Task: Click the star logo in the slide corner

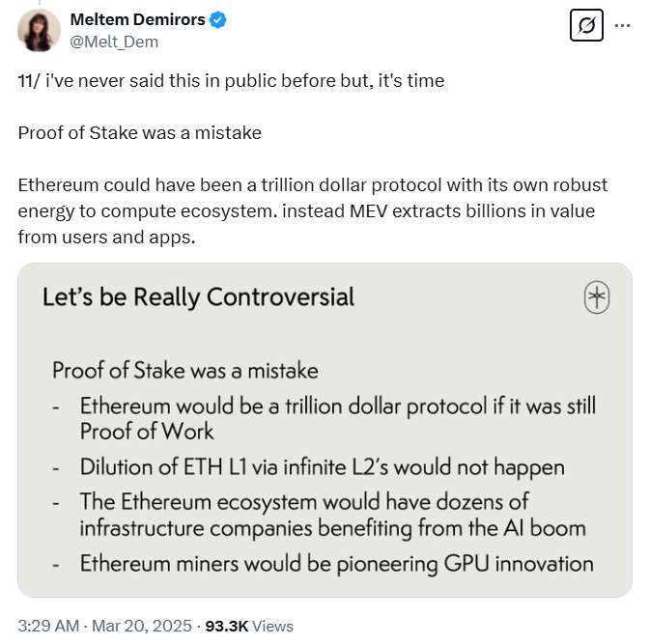Action: pyautogui.click(x=597, y=298)
